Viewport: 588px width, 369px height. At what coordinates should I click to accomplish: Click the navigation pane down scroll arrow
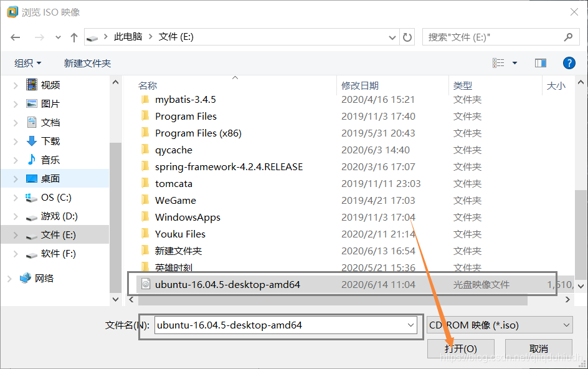115,299
